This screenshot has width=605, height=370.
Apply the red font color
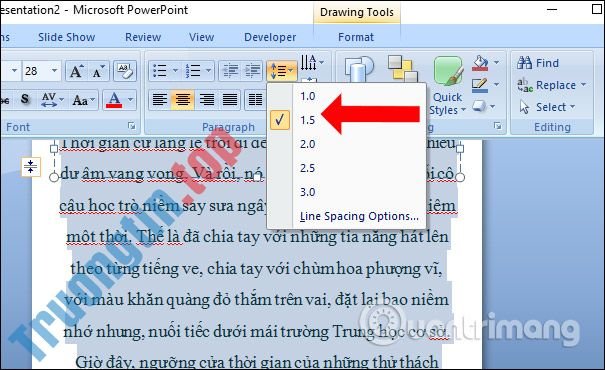(114, 100)
